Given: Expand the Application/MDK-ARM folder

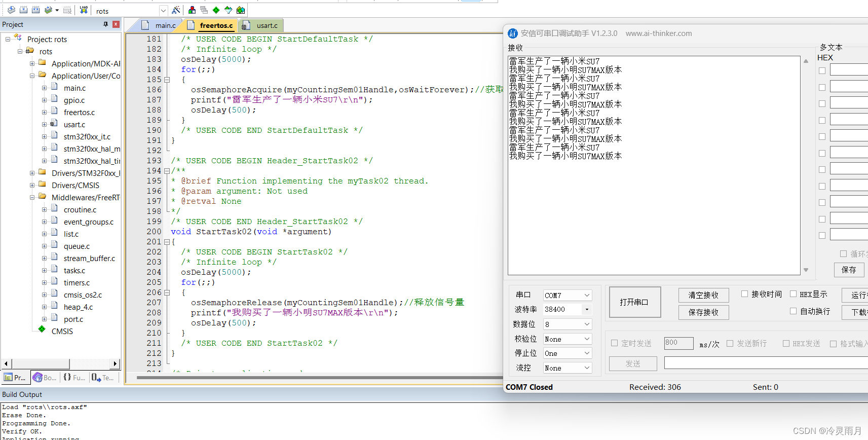Looking at the screenshot, I should (32, 64).
